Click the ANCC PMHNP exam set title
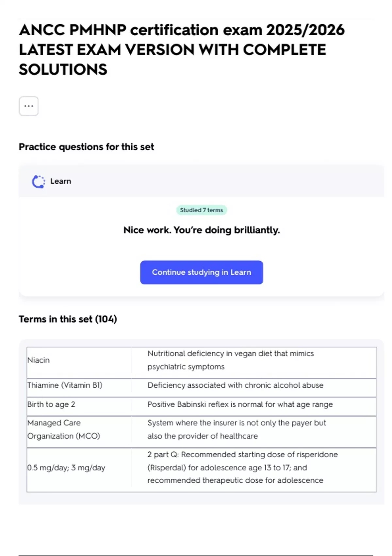392x556 pixels. pyautogui.click(x=181, y=50)
